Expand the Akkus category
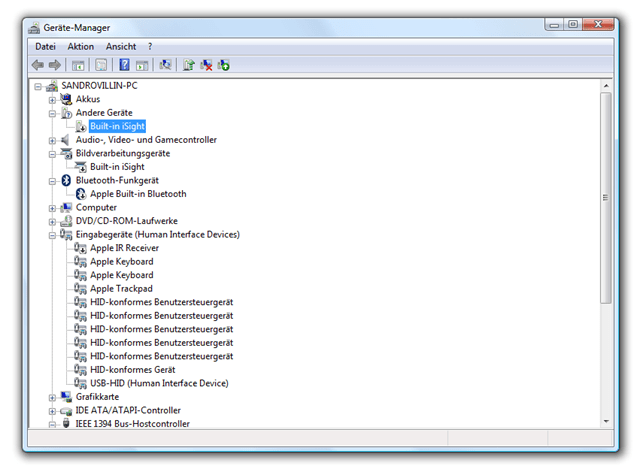Viewport: 640px width, 472px height. [52, 100]
